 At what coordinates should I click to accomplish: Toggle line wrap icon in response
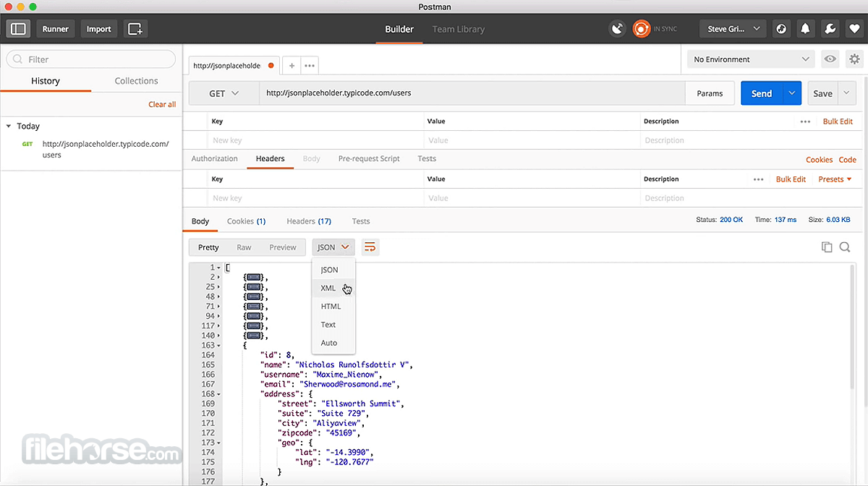(370, 247)
